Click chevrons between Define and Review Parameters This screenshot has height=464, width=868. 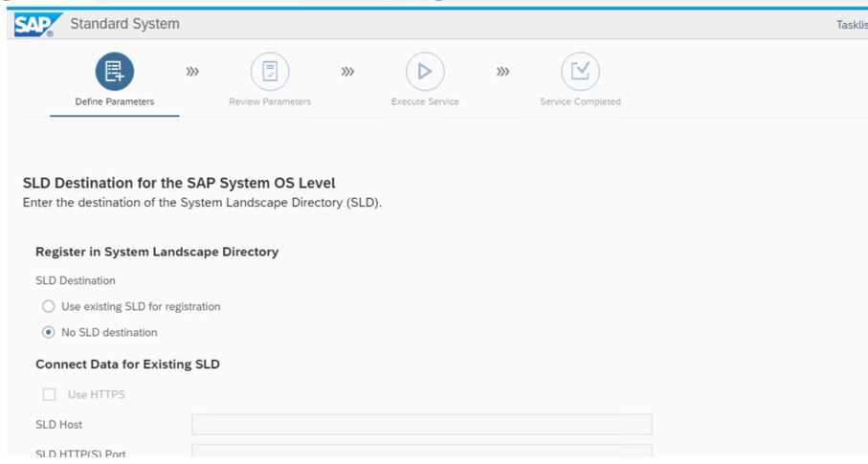(192, 72)
